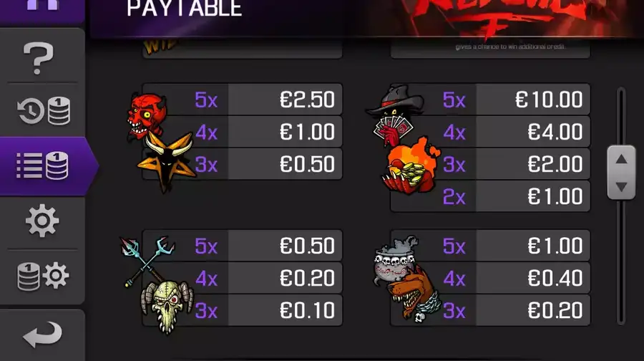The image size is (644, 361).
Task: Click the vertical scrollbar track below handle
Action: [x=621, y=261]
